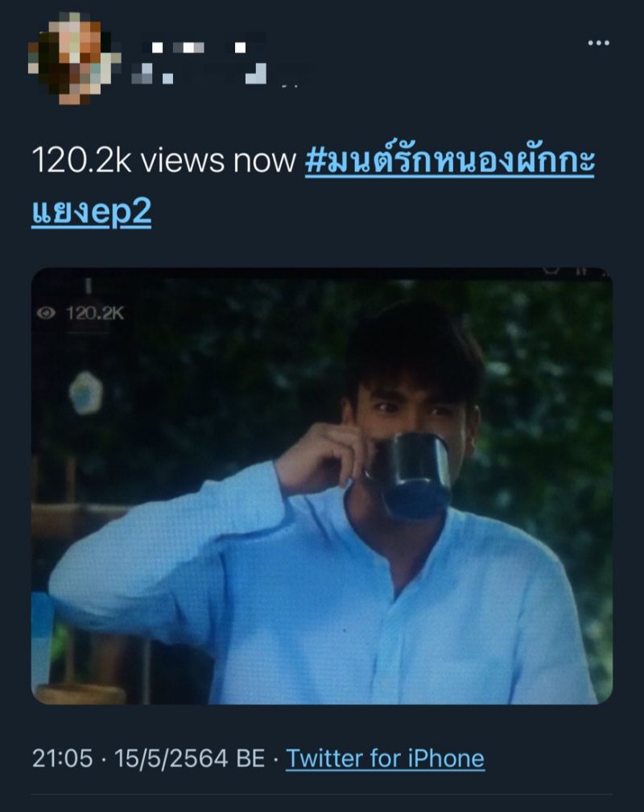
Task: Click the 120.2K view counter overlay
Action: pos(94,313)
